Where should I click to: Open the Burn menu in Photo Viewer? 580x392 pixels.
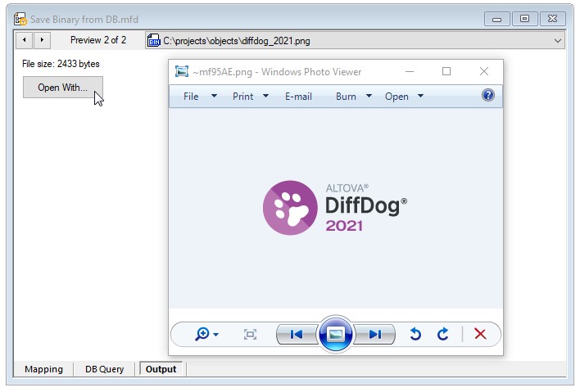(x=354, y=97)
